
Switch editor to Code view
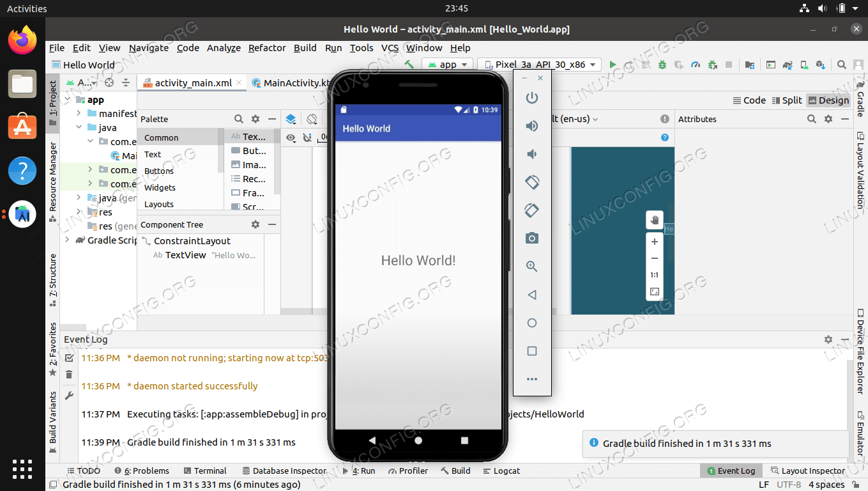pyautogui.click(x=749, y=100)
